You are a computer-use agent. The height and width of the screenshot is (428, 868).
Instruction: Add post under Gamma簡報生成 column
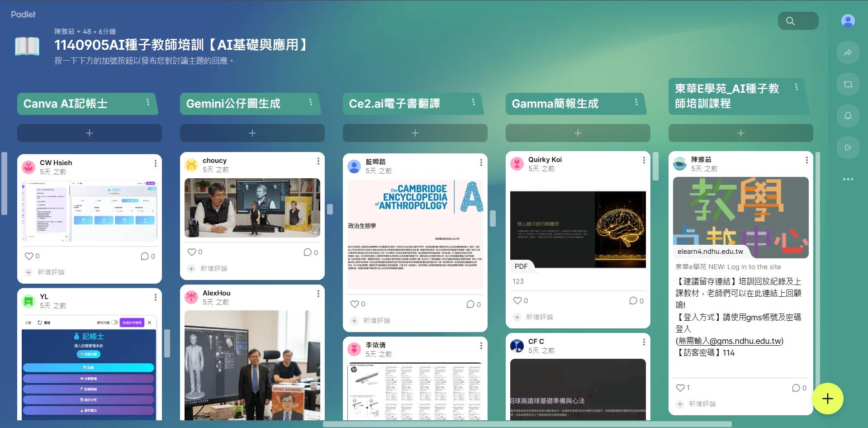click(578, 133)
